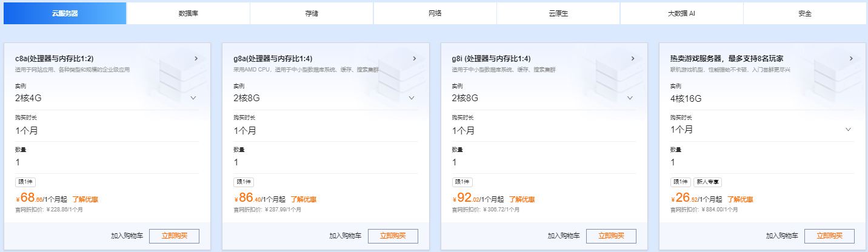Add g8a instance to cart via 加入购物车

[346, 236]
